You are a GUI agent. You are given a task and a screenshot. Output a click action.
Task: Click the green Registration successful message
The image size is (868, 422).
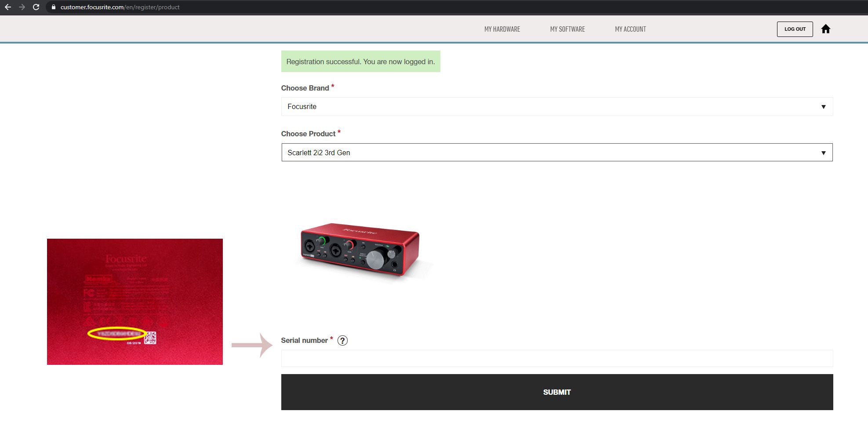coord(360,62)
